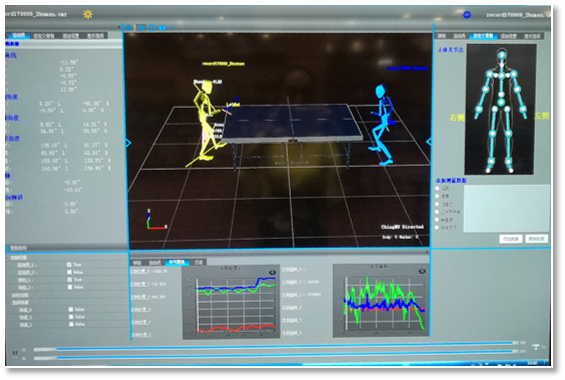Click the lower timeline progress bar
This screenshot has height=380, width=565.
[x=276, y=355]
